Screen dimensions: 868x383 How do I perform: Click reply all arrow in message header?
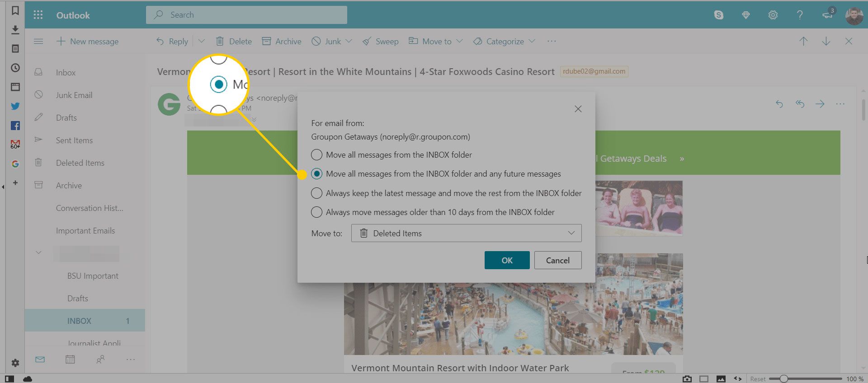pyautogui.click(x=800, y=104)
